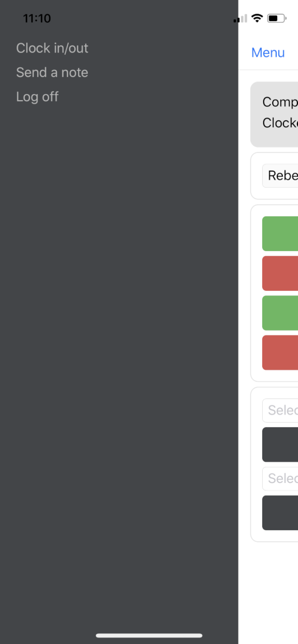Open the Rebe... name dropdown field
This screenshot has height=644, width=298.
(x=280, y=176)
